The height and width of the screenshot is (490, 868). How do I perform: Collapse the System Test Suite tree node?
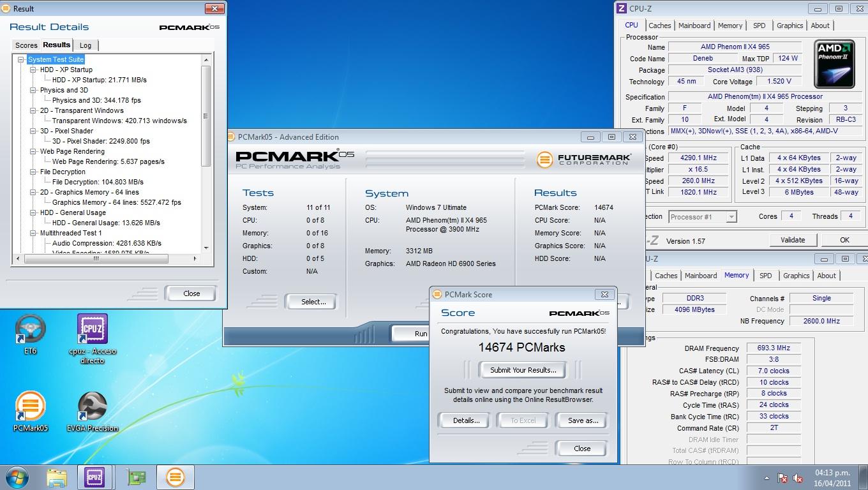coord(21,59)
